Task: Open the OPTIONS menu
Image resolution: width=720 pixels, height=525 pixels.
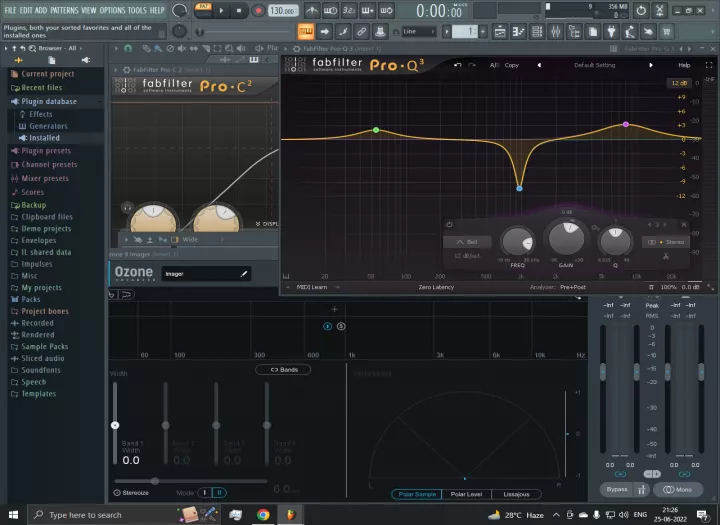Action: point(112,10)
